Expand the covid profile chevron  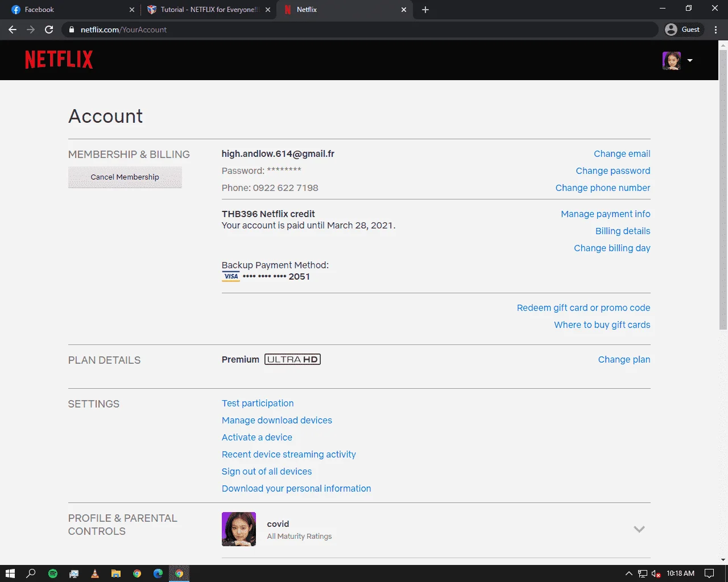point(639,529)
